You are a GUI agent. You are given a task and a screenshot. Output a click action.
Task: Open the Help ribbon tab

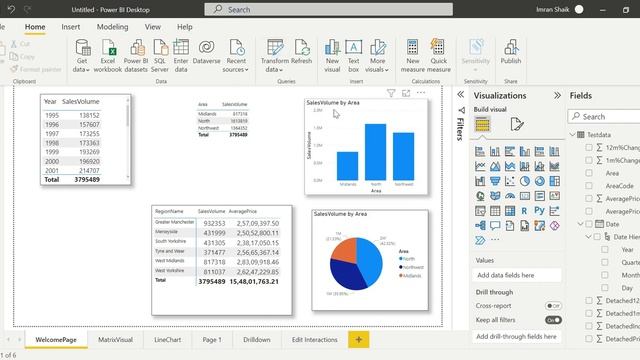184,27
